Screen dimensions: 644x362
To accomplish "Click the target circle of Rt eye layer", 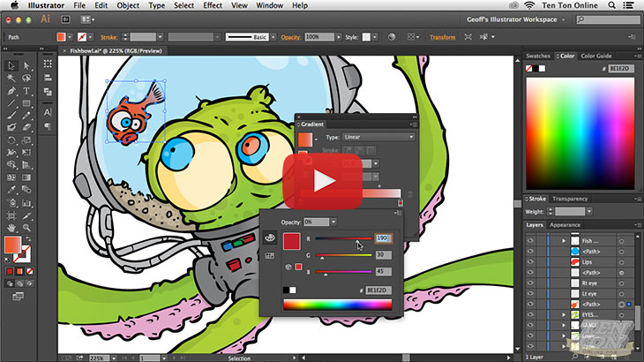I will pos(621,283).
